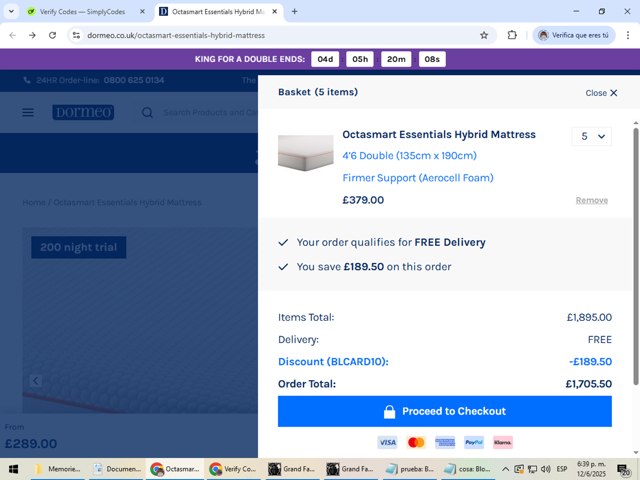
Task: Open the tab search dropdown arrow
Action: pos(11,11)
